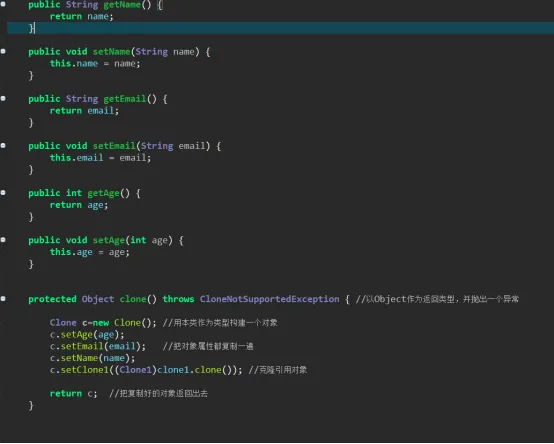Image resolution: width=554 pixels, height=444 pixels.
Task: Click 'this.email = email;' statement
Action: tap(100, 158)
